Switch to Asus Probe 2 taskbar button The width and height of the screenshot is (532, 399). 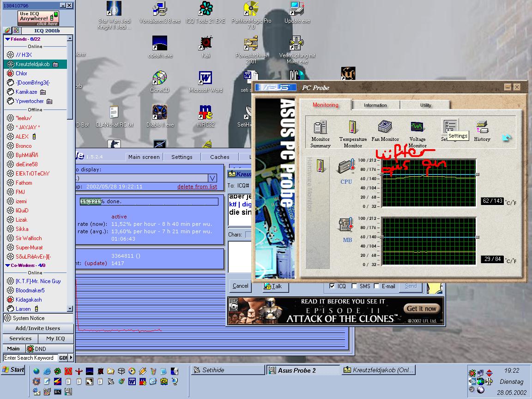pyautogui.click(x=303, y=370)
